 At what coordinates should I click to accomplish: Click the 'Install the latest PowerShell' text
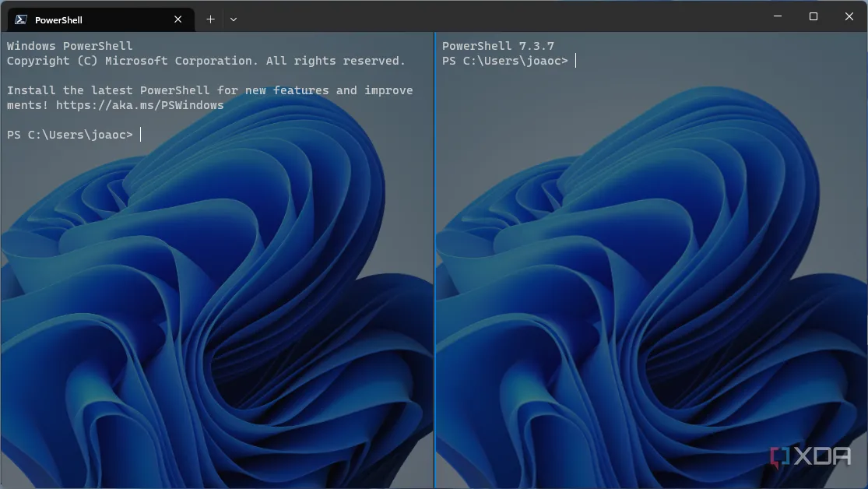coord(109,90)
